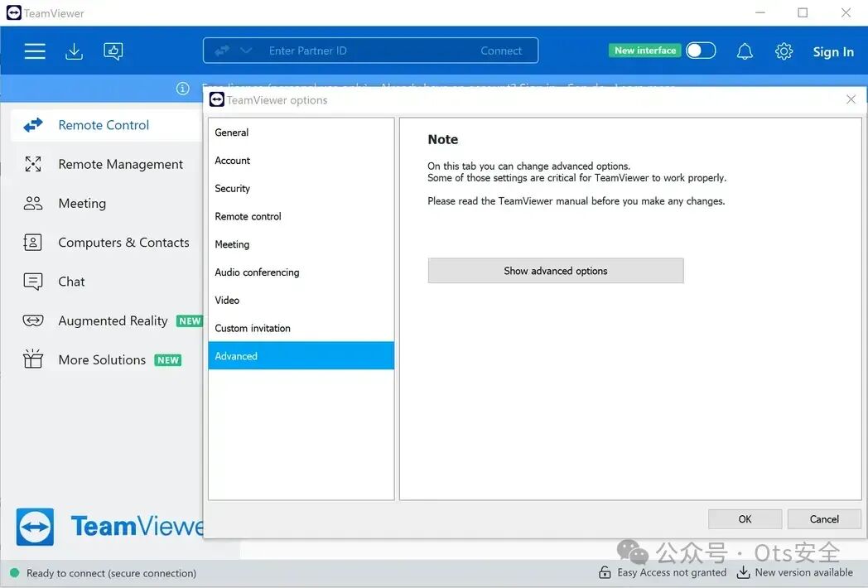Open Remote Management in the sidebar

(107, 165)
